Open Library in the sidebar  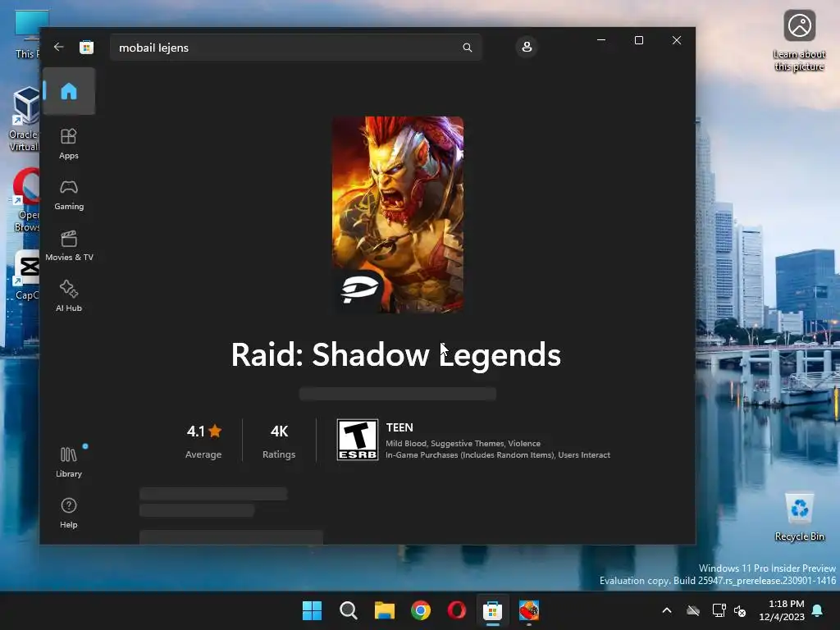pyautogui.click(x=69, y=463)
